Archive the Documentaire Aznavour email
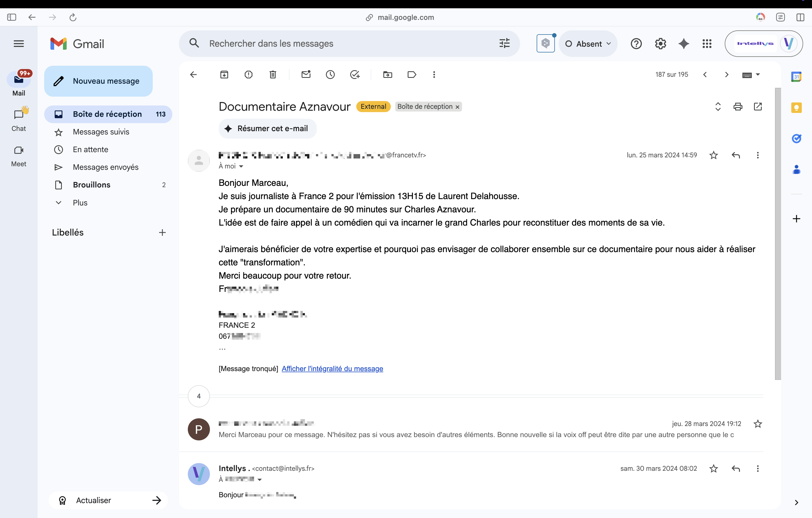The width and height of the screenshot is (812, 518). (224, 75)
